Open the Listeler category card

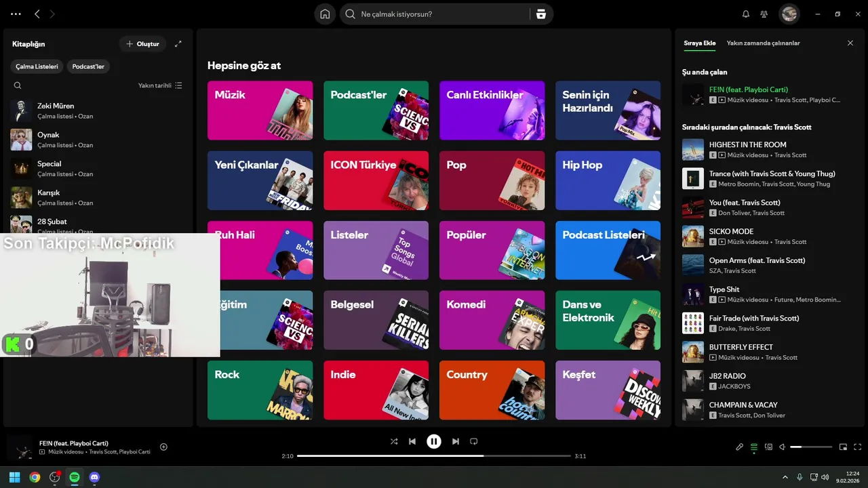tap(376, 250)
